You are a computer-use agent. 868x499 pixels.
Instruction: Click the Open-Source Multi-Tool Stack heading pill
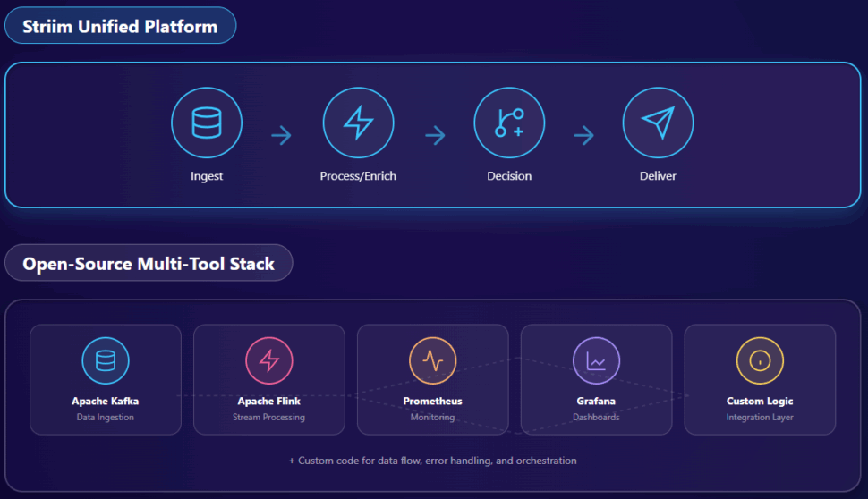coord(149,263)
